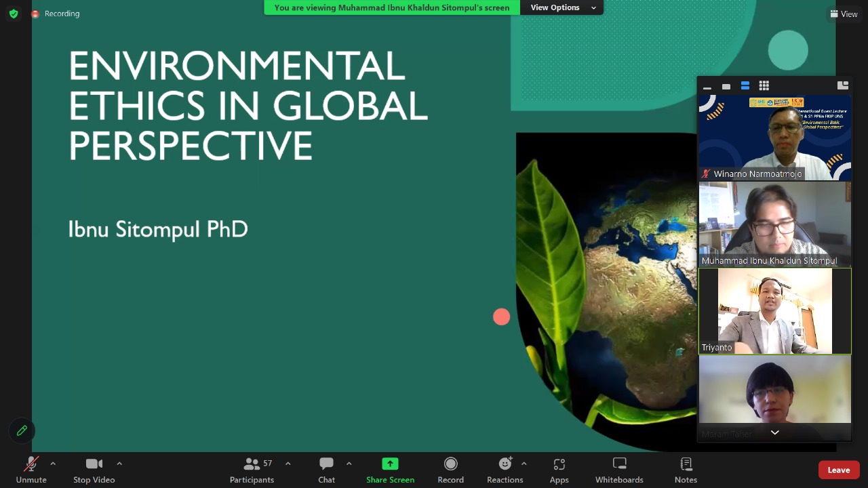Image resolution: width=868 pixels, height=488 pixels.
Task: Click the red Leave button
Action: [x=838, y=470]
